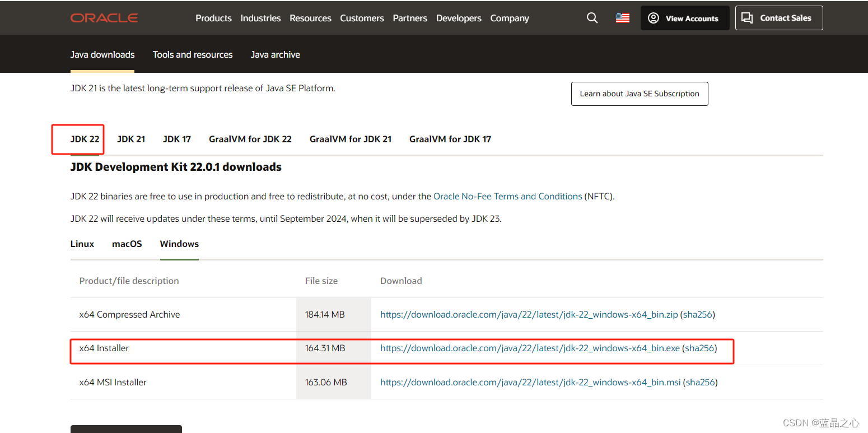Viewport: 868px width, 433px height.
Task: Switch to Java archive tab
Action: 276,54
